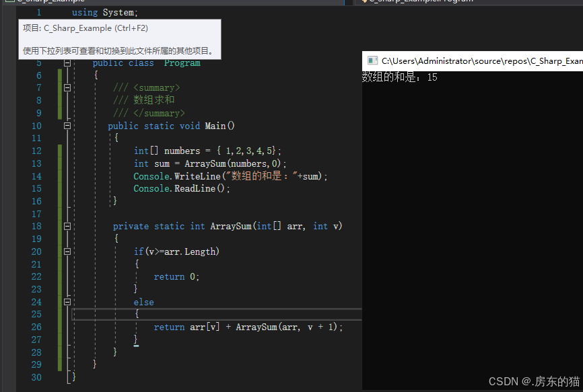Click the recursive return statement on line 26
583x392 pixels.
click(x=248, y=327)
